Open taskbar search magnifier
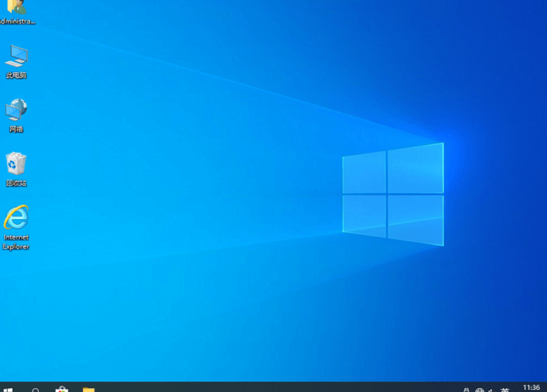The width and height of the screenshot is (547, 392). tap(36, 389)
